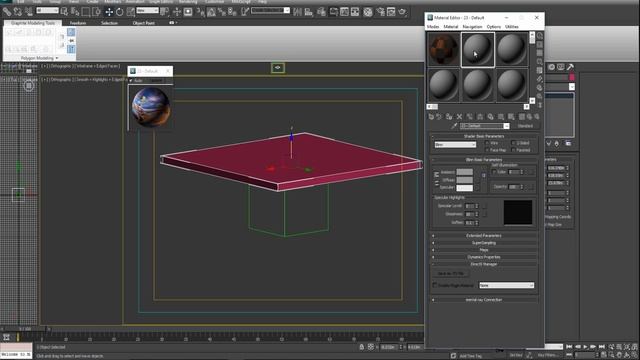
Task: Open the Render Setup dialog icon
Action: 380,12
